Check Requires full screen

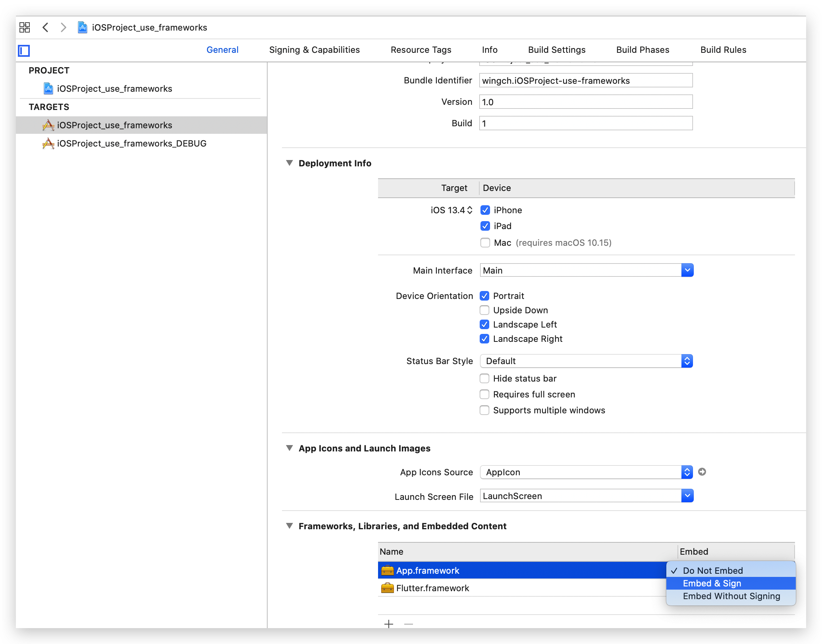click(x=484, y=394)
